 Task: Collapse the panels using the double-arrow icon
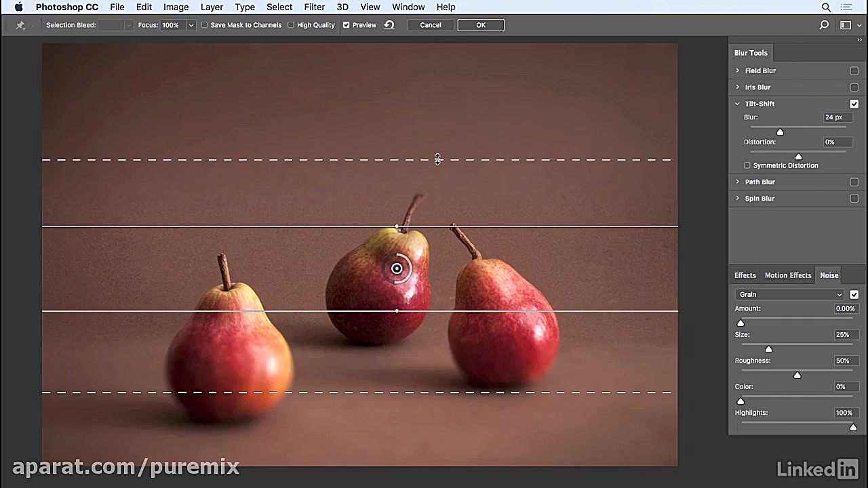tap(859, 40)
